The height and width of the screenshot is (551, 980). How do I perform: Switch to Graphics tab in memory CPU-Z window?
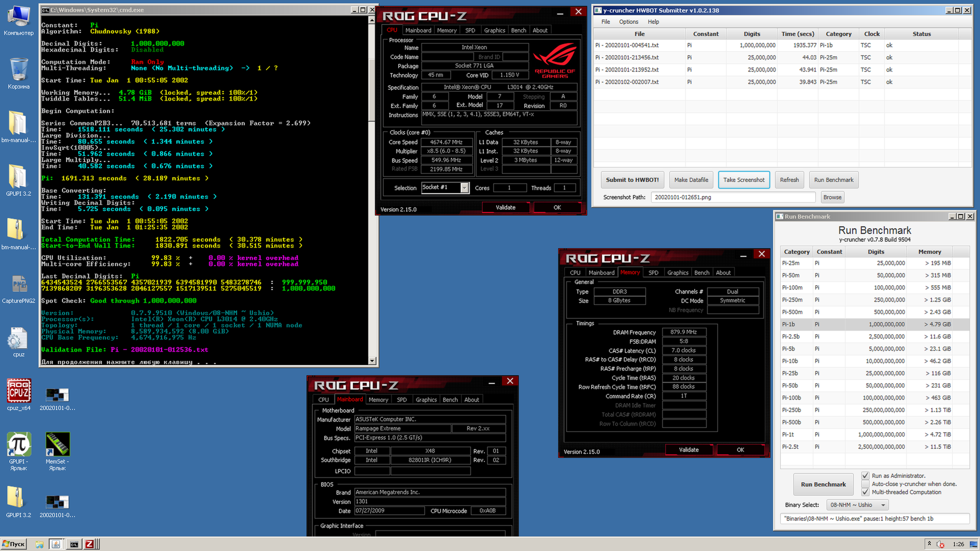(x=677, y=272)
